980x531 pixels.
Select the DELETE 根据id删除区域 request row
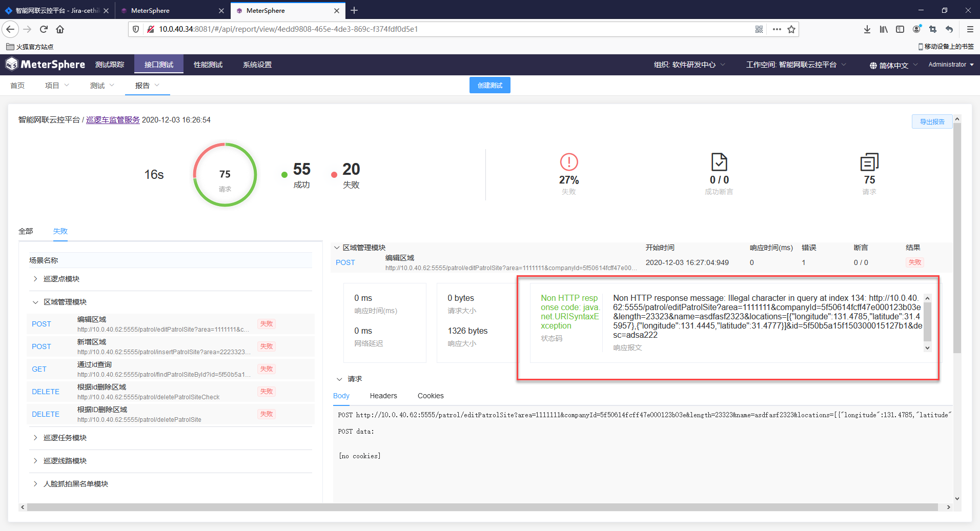tap(170, 392)
